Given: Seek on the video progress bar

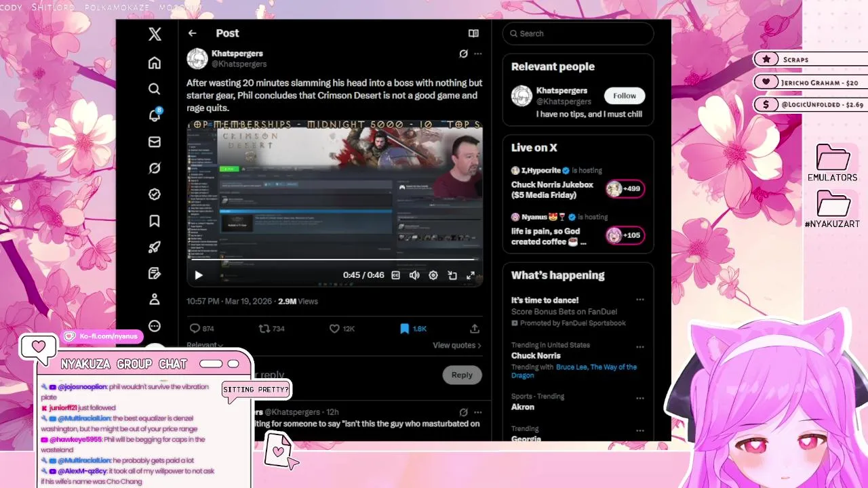Looking at the screenshot, I should (334, 260).
